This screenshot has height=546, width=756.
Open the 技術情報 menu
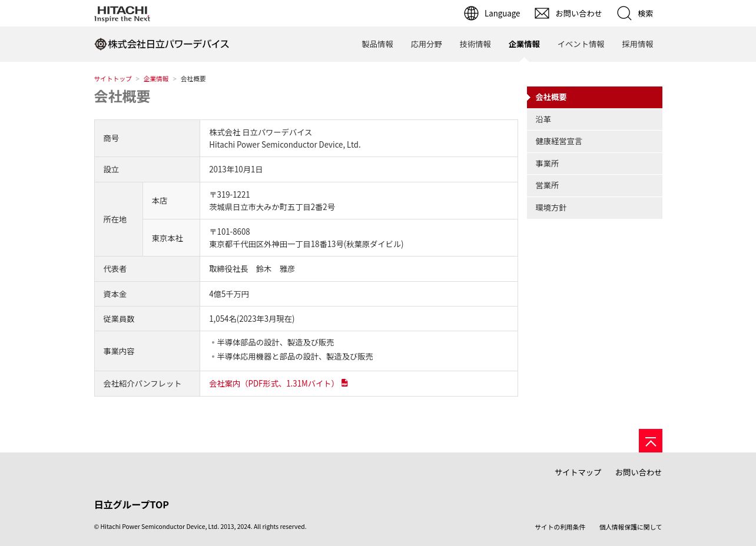tap(475, 44)
